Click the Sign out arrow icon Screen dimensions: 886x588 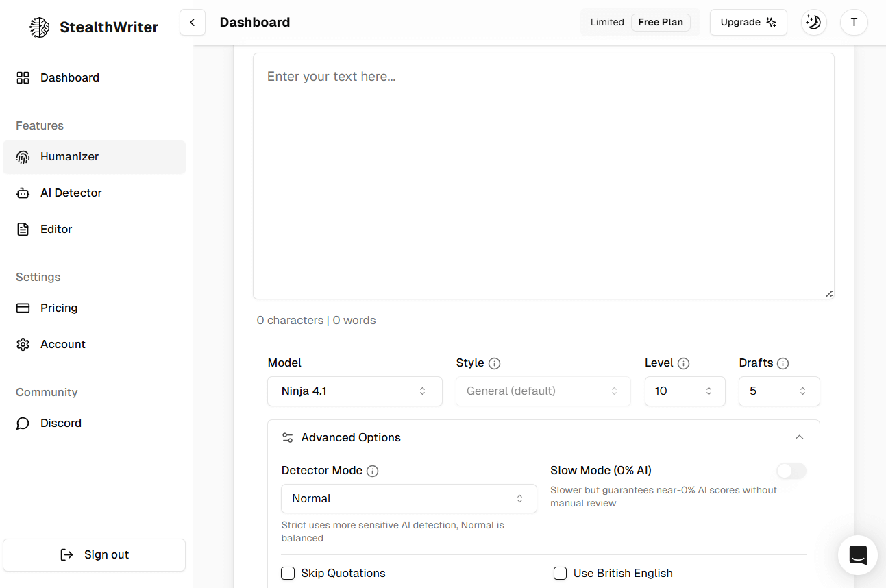click(66, 555)
